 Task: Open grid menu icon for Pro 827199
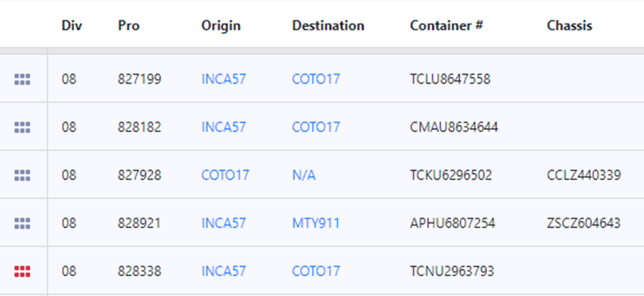tap(22, 79)
